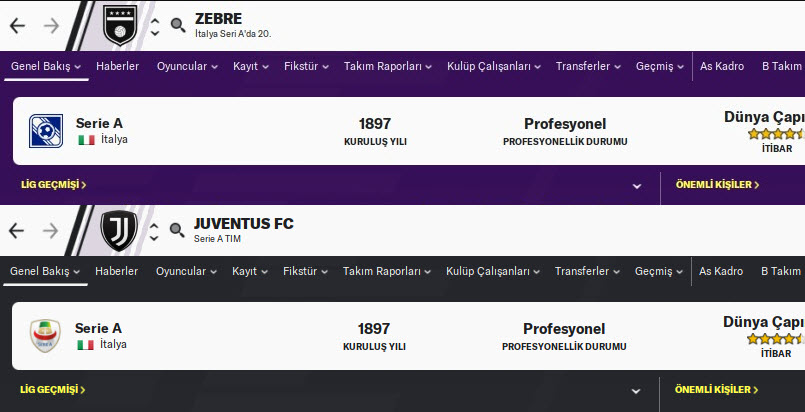Click the 1897 Kuruluş Yılı field in the Juventus panel

point(374,336)
